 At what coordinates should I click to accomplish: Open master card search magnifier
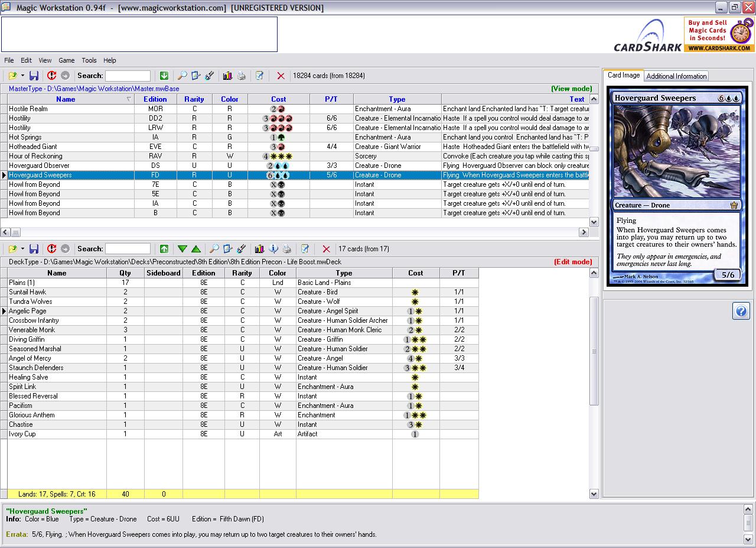tap(183, 76)
